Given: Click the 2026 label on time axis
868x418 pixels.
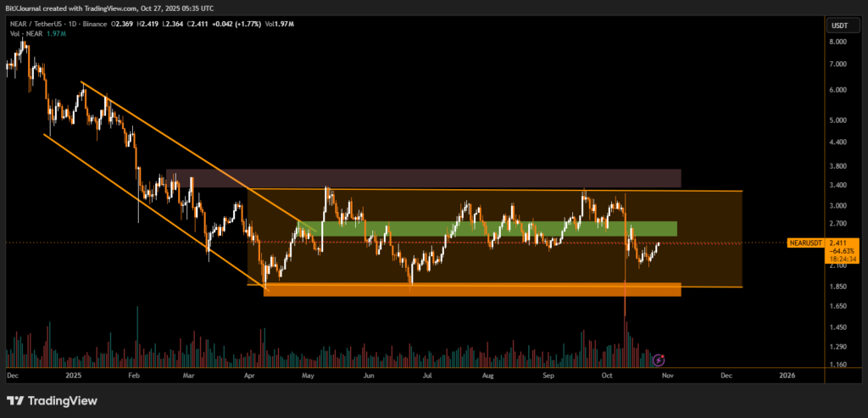Looking at the screenshot, I should [x=787, y=374].
